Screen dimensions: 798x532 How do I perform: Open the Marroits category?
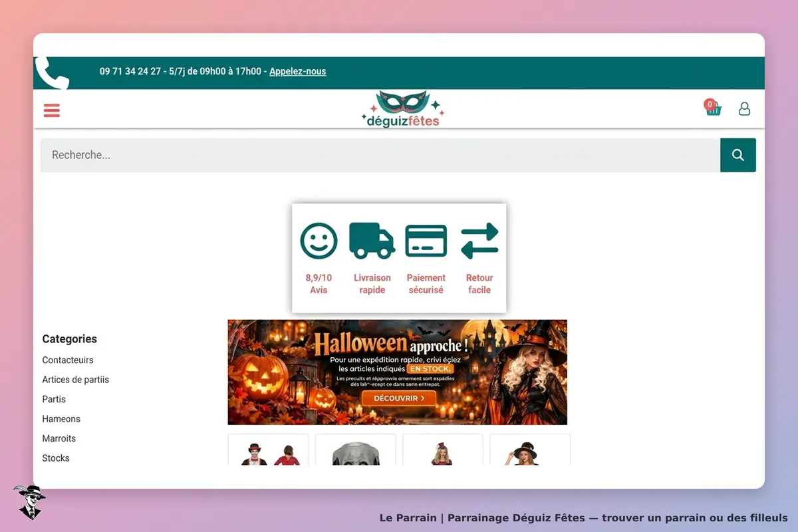(59, 438)
